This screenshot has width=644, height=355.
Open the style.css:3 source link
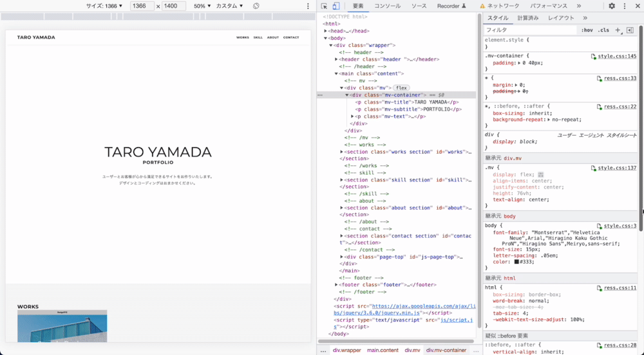pyautogui.click(x=620, y=226)
